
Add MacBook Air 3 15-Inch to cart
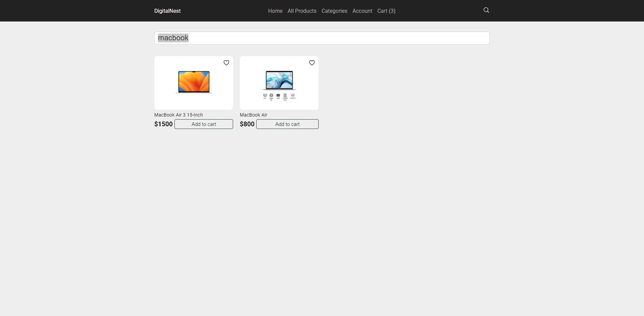click(x=204, y=124)
